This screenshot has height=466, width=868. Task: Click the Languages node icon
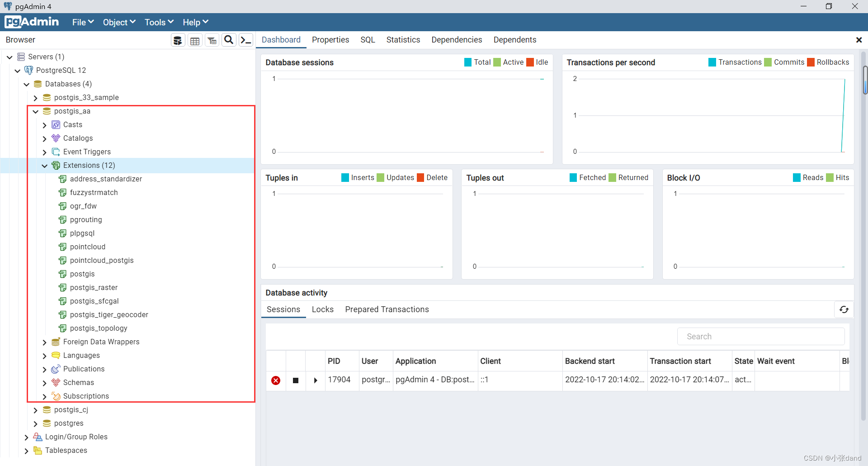[x=56, y=356]
